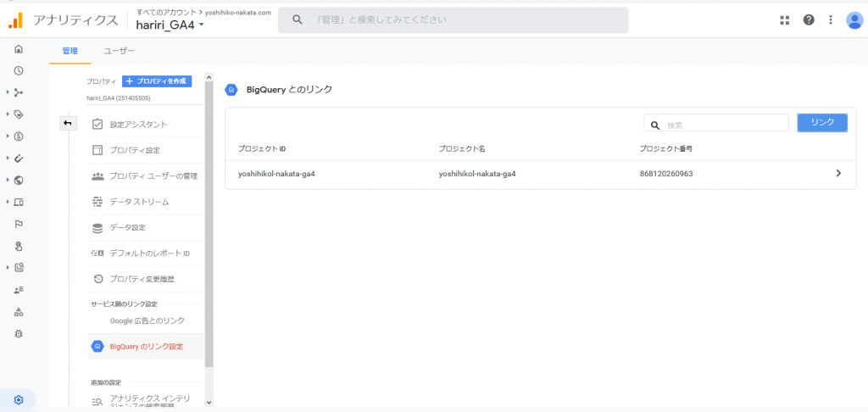Screen dimensions: 868x412
Task: Click the magnifier icon in link search box
Action: 655,125
